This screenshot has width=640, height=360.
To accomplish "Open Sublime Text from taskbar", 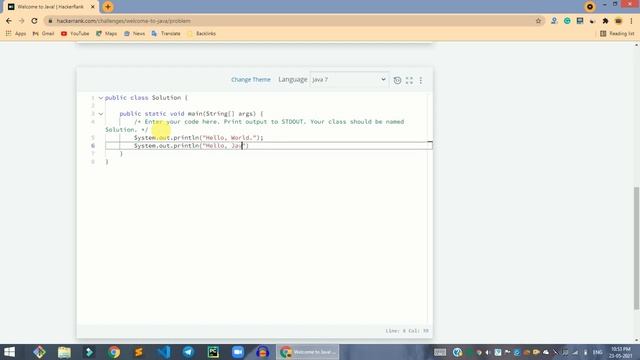I will (x=139, y=352).
